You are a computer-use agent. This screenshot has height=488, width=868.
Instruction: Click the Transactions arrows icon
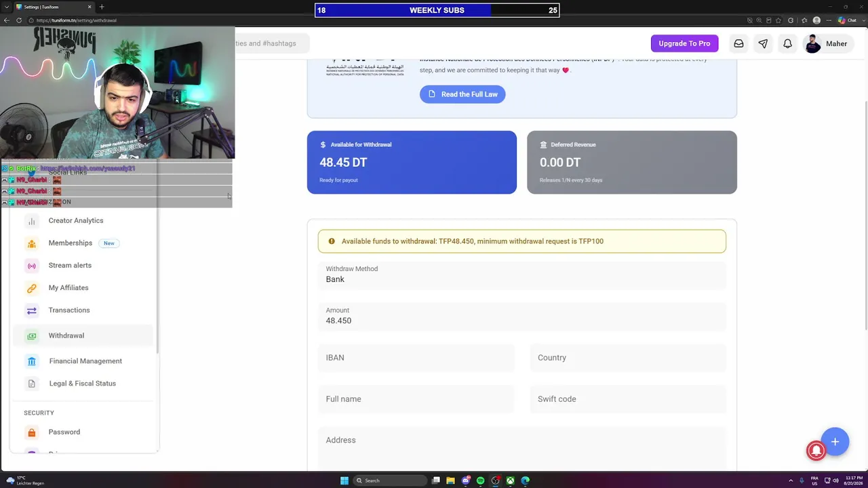pyautogui.click(x=31, y=310)
